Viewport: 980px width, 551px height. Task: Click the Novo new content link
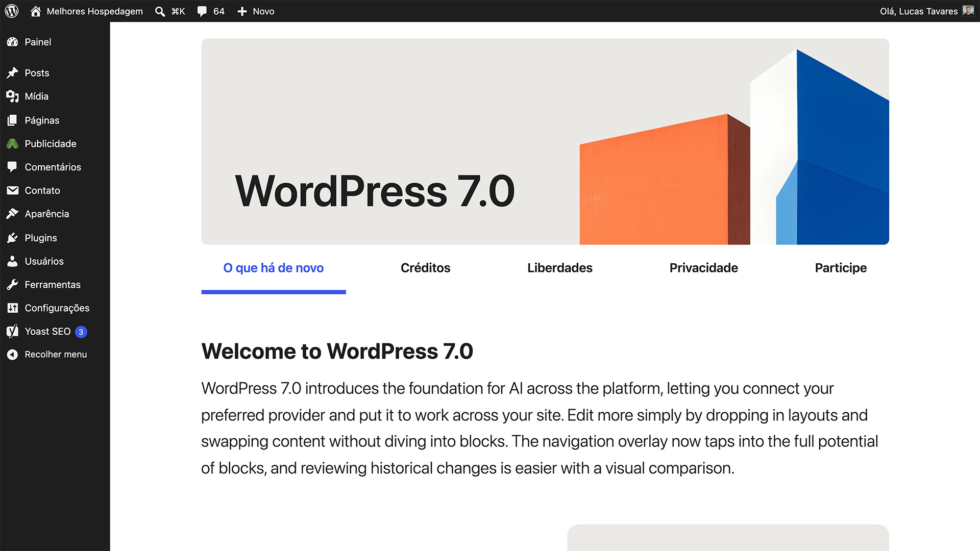point(263,11)
